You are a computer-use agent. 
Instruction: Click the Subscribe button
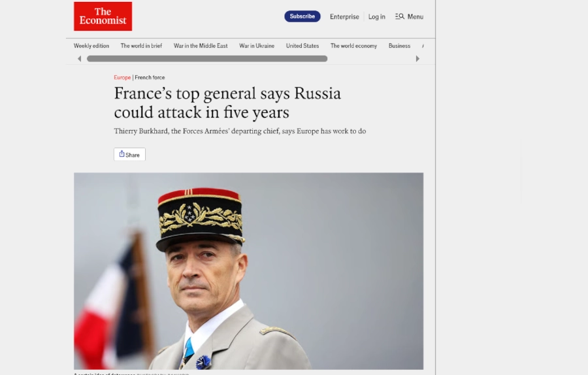[x=302, y=16]
